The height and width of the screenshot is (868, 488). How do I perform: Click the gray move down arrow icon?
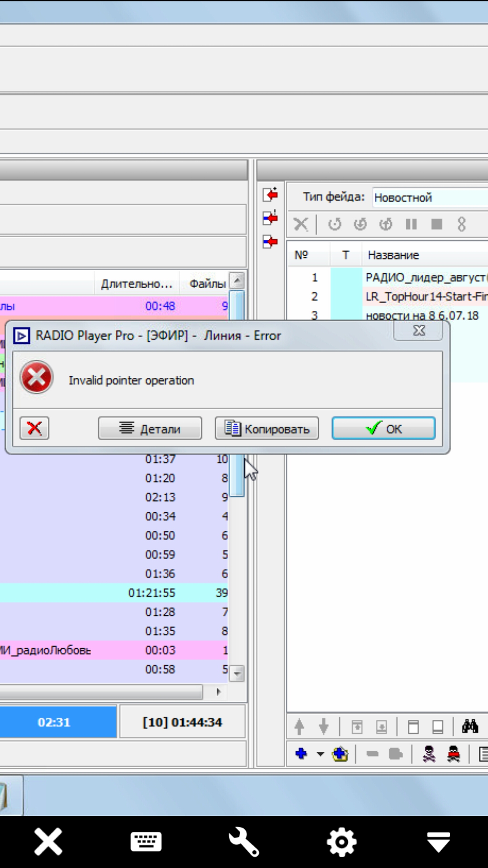(324, 727)
